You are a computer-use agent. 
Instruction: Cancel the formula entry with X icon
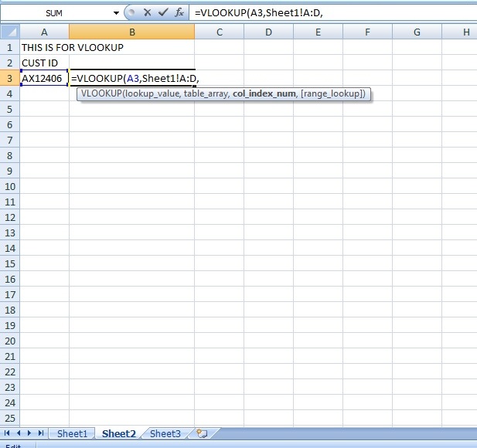(x=147, y=13)
